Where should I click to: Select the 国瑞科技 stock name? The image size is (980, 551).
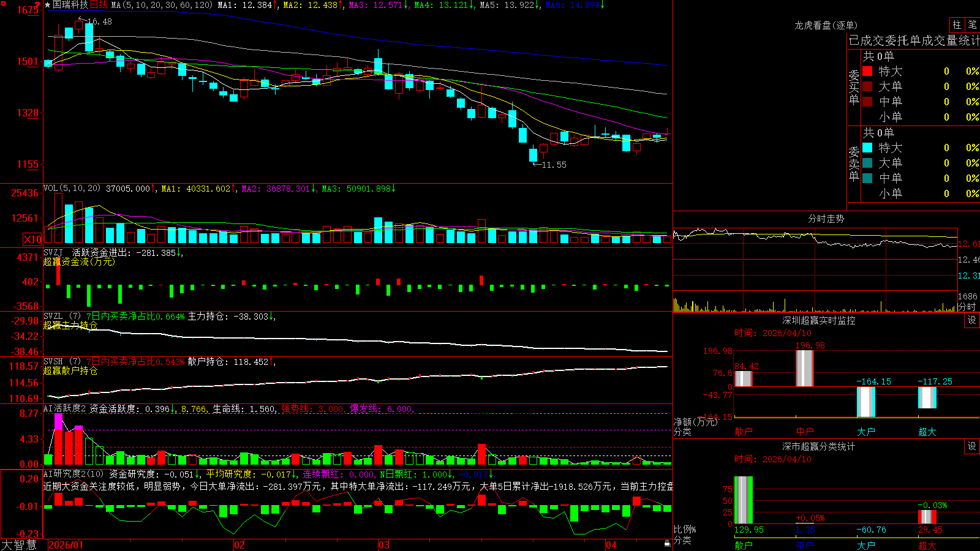pyautogui.click(x=70, y=5)
